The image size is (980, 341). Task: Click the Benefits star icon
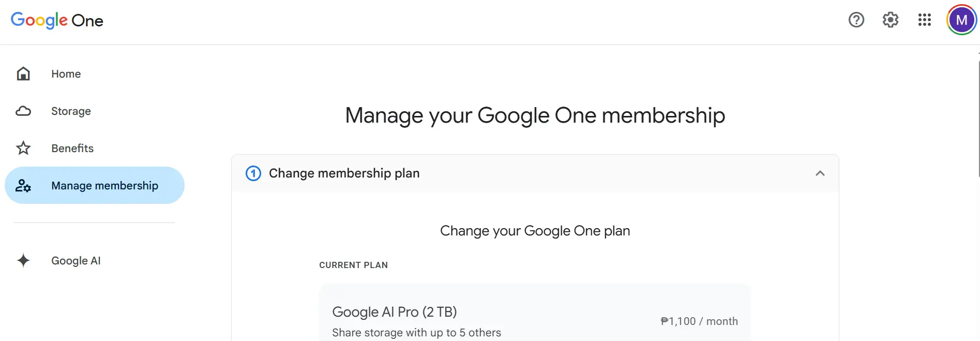(x=23, y=149)
